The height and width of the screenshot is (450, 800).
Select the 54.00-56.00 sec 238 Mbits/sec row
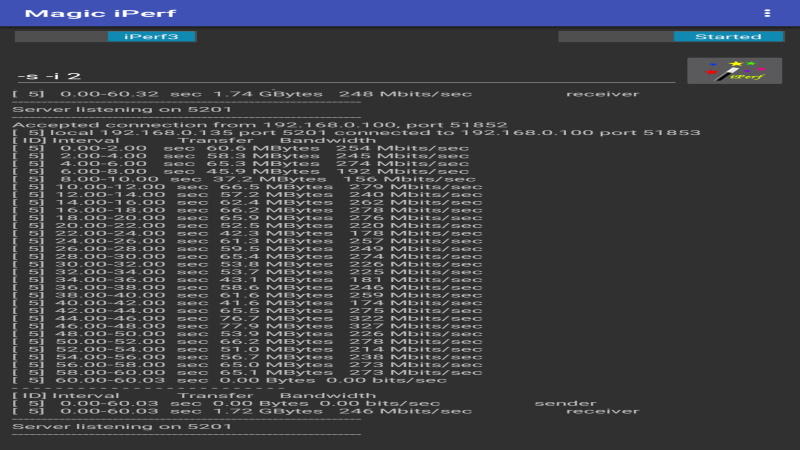pos(247,357)
